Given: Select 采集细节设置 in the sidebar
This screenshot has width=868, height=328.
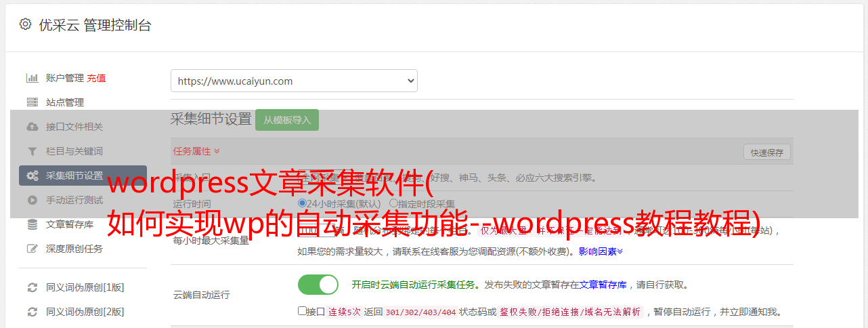Looking at the screenshot, I should (83, 176).
